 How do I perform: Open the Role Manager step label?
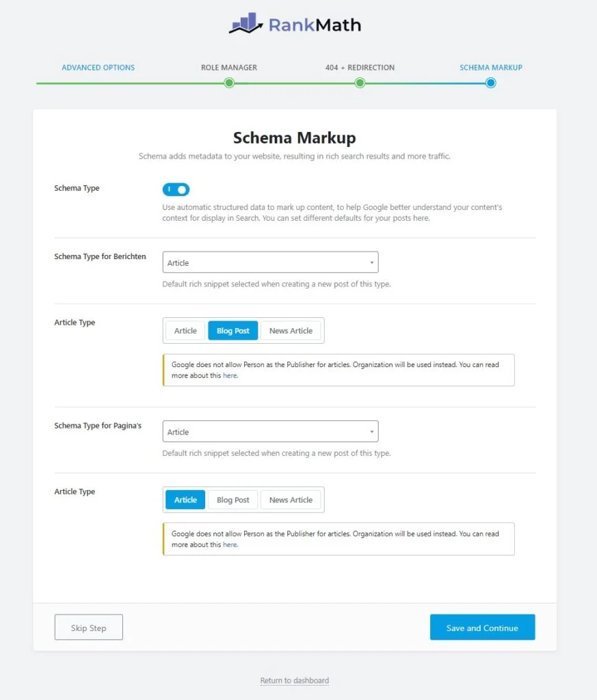[229, 68]
